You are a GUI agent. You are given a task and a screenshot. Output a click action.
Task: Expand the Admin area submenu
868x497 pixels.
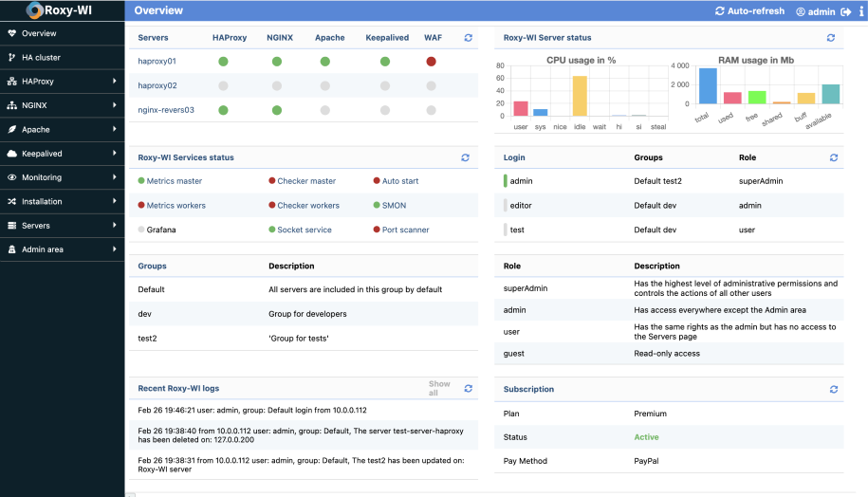tap(62, 249)
